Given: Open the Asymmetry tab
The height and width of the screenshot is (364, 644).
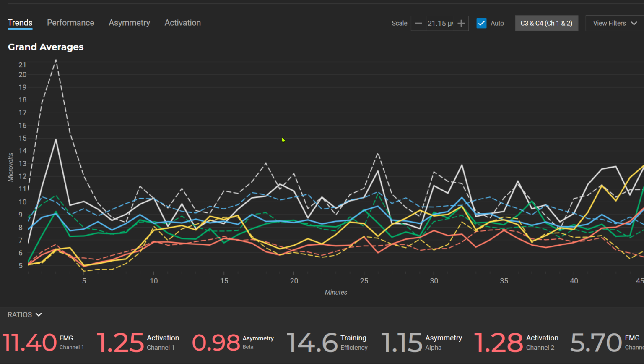Looking at the screenshot, I should [129, 23].
